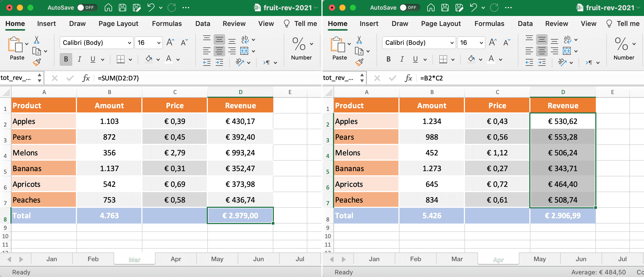Switch to the Formulas ribbon tab
Screen dimensions: 644x277
(x=167, y=24)
